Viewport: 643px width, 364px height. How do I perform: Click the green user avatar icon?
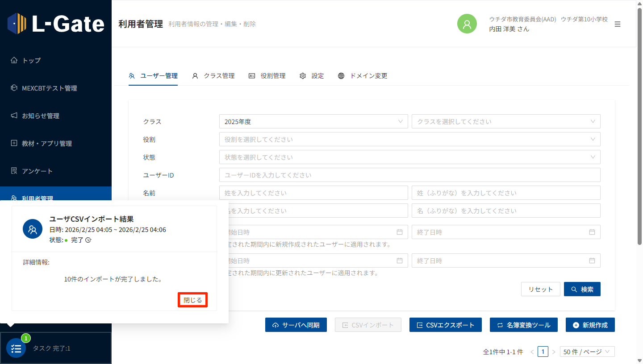(x=467, y=24)
